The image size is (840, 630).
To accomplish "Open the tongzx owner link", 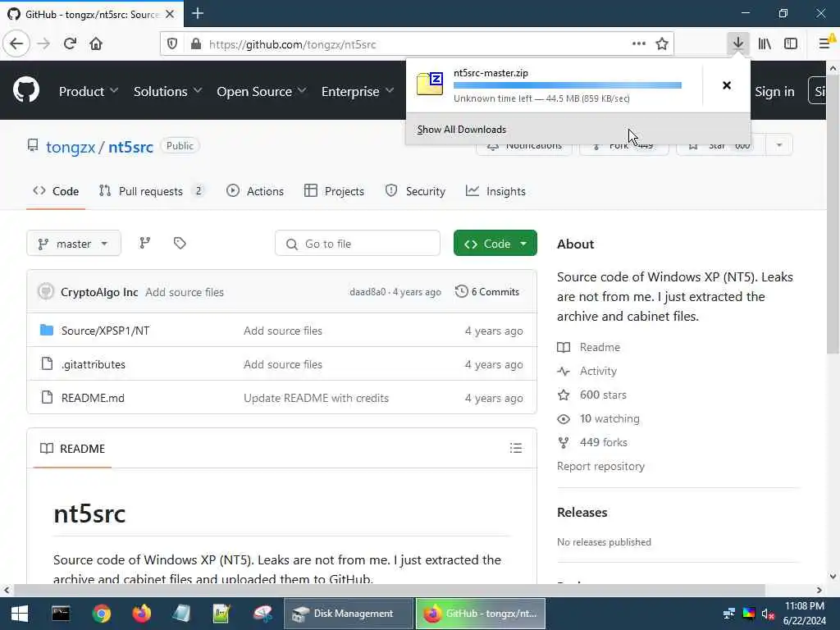I will click(71, 146).
